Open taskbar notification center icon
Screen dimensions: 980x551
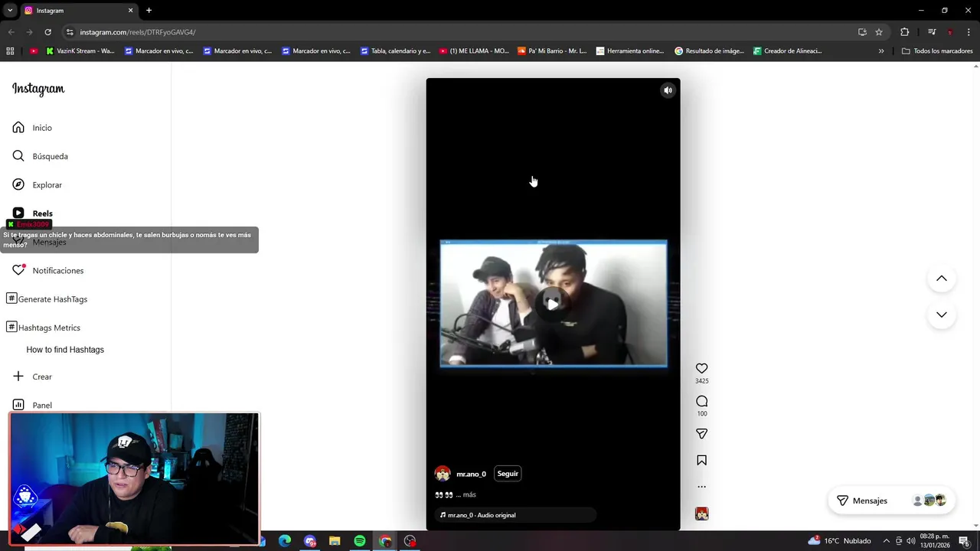tap(964, 541)
